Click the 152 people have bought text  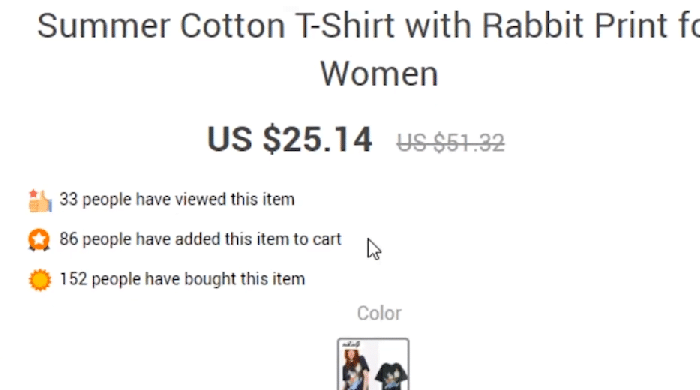[182, 279]
